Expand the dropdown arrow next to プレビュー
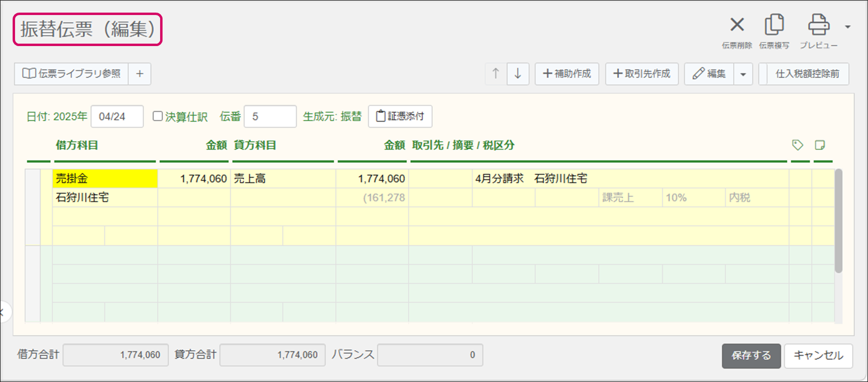Image resolution: width=868 pixels, height=382 pixels. (x=848, y=27)
